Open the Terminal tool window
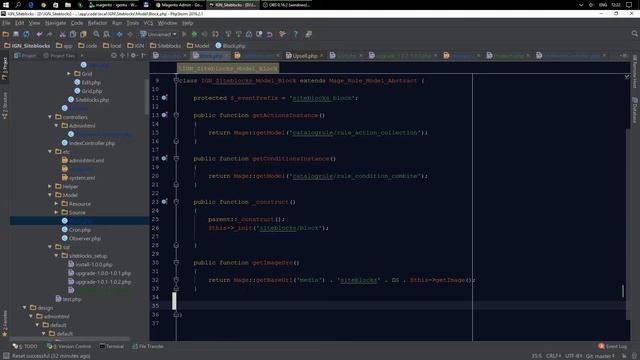The image size is (640, 360). (x=111, y=346)
